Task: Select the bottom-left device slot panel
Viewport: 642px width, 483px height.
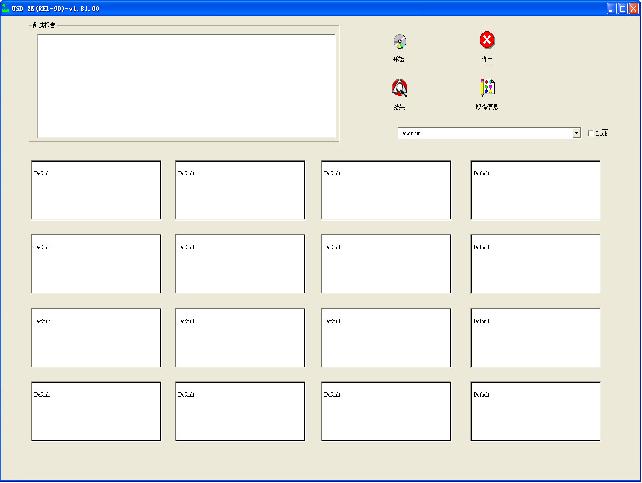Action: pos(96,411)
